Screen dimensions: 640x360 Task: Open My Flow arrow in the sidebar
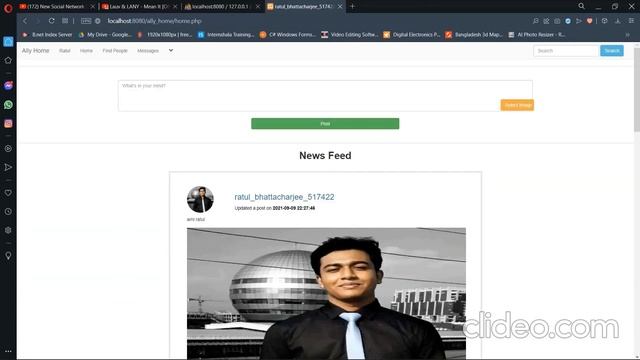click(8, 167)
